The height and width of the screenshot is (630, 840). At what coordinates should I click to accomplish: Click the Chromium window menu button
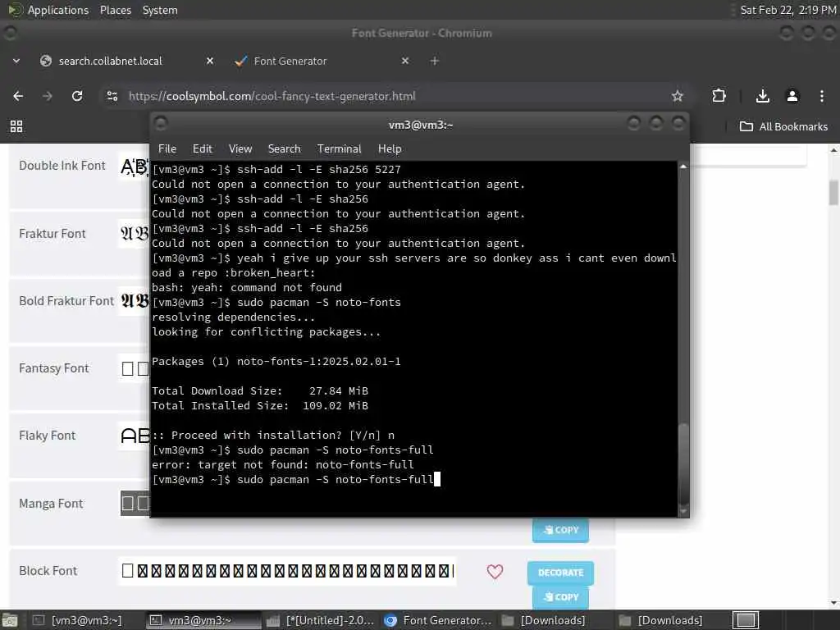(x=10, y=33)
